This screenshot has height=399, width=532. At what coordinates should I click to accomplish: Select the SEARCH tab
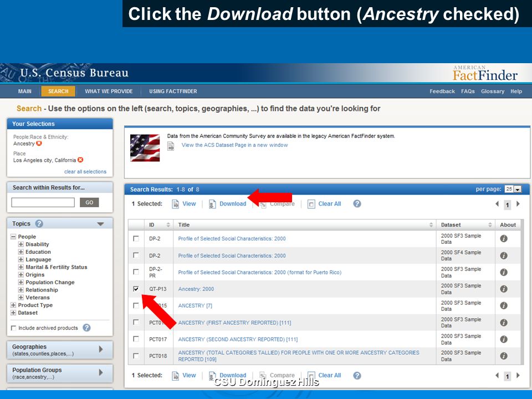(58, 91)
